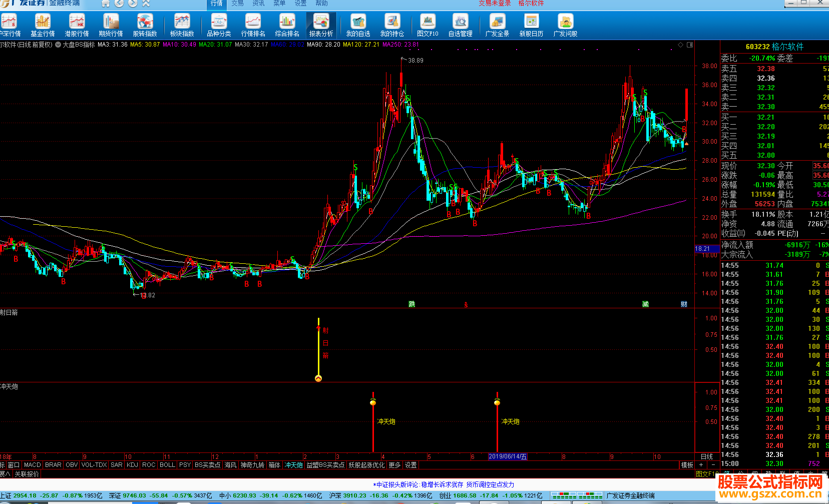Viewport: 829px width, 504px height.
Task: Click the back navigation arrow in the title bar
Action: (119, 4)
